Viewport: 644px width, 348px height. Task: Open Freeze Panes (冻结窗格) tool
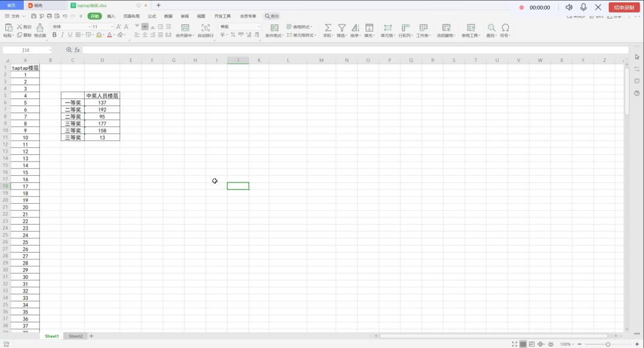445,28
